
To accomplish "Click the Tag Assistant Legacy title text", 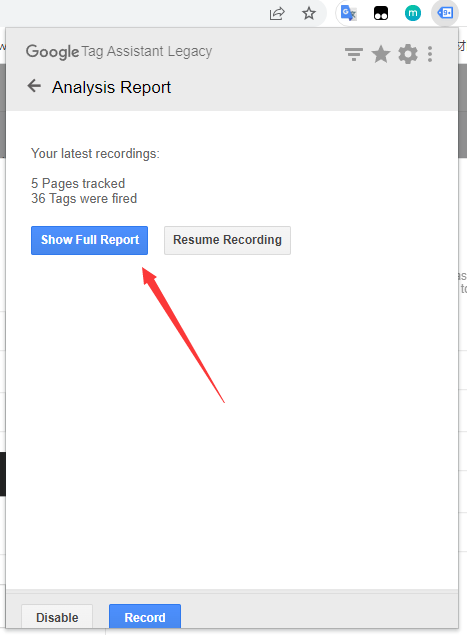I will tap(147, 51).
